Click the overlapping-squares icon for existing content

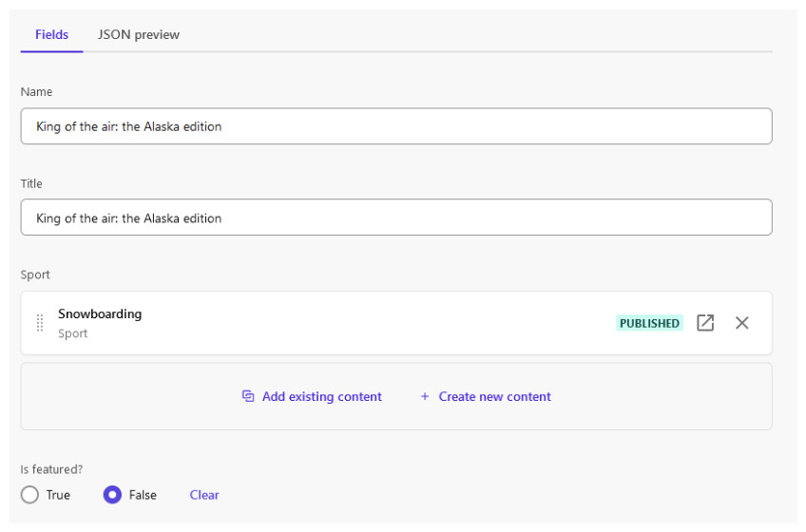[248, 396]
